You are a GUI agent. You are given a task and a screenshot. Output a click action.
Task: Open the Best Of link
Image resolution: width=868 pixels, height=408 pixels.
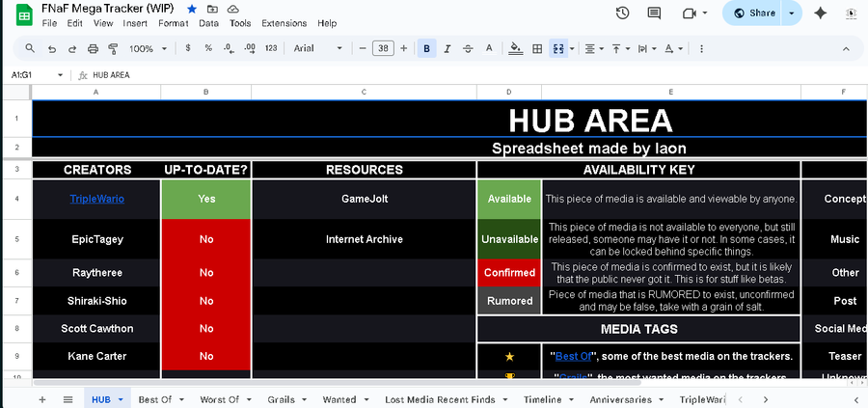[574, 356]
